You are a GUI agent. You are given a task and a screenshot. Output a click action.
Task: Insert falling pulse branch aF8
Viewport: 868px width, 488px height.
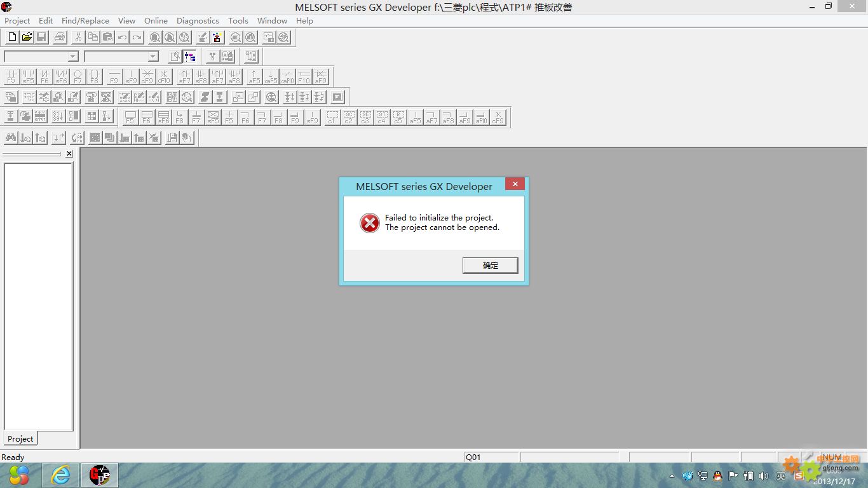pyautogui.click(x=234, y=77)
